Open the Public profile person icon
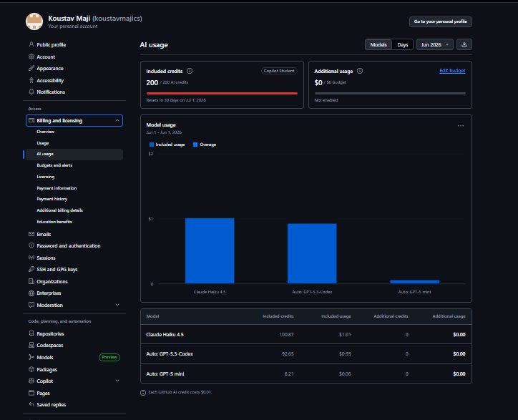This screenshot has width=518, height=420. point(31,44)
